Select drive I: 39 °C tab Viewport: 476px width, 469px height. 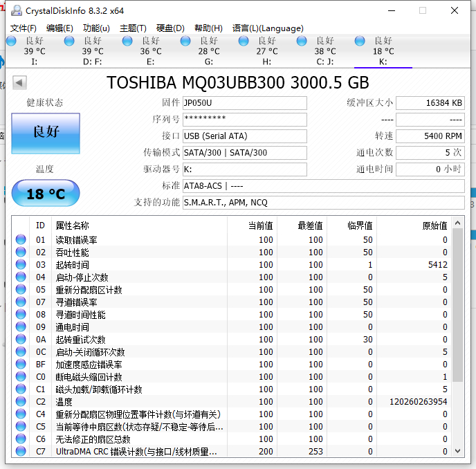(x=35, y=51)
